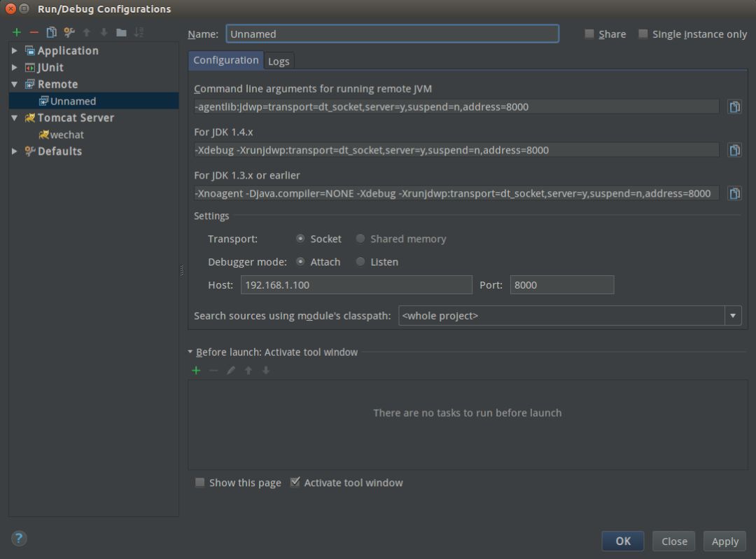Copy remote JVM command line arguments

click(734, 106)
